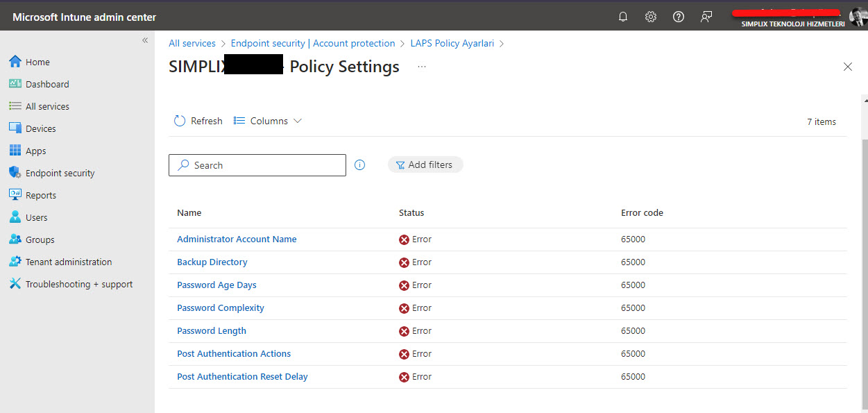This screenshot has height=413, width=868.
Task: Open the ellipsis more options menu
Action: tap(422, 67)
